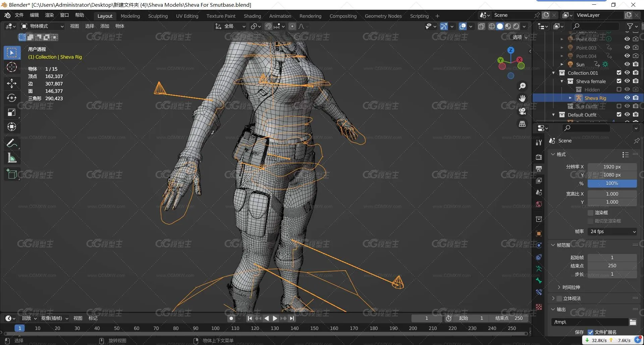Open the Object properties orange square tab

coord(539,234)
